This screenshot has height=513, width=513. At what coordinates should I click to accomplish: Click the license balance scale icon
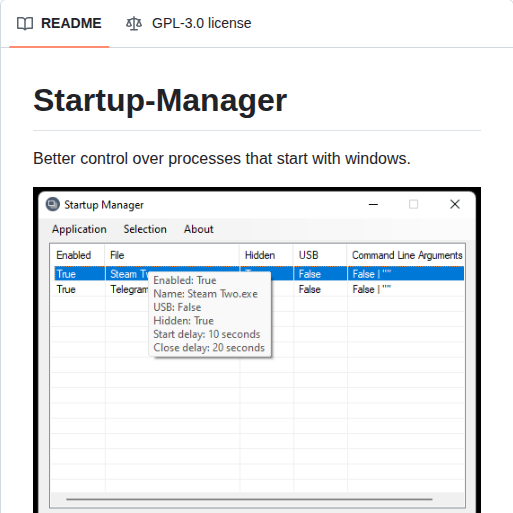click(x=134, y=24)
